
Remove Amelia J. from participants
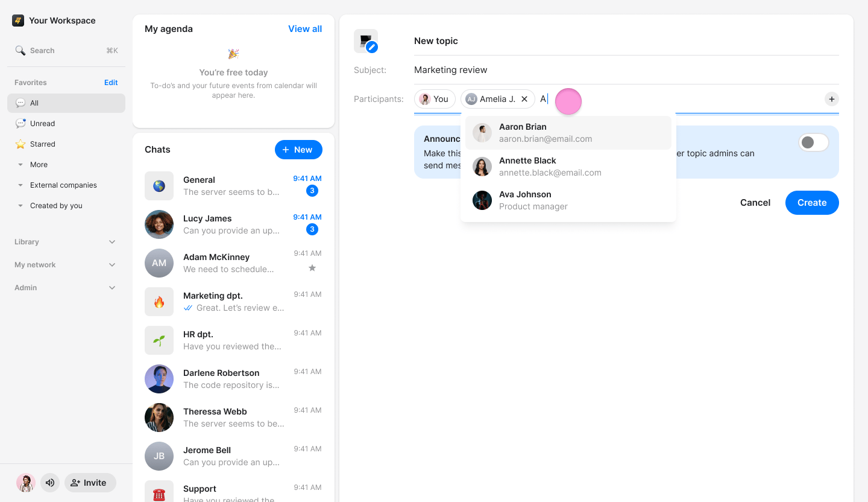coord(524,99)
